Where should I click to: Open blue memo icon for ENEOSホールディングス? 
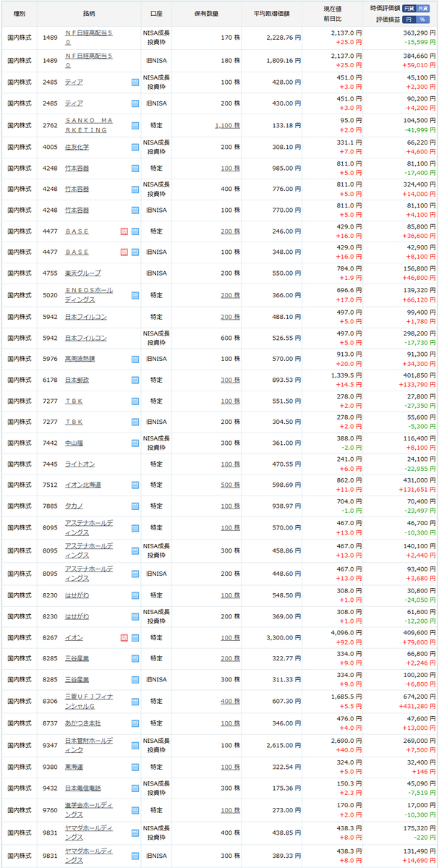(x=135, y=295)
